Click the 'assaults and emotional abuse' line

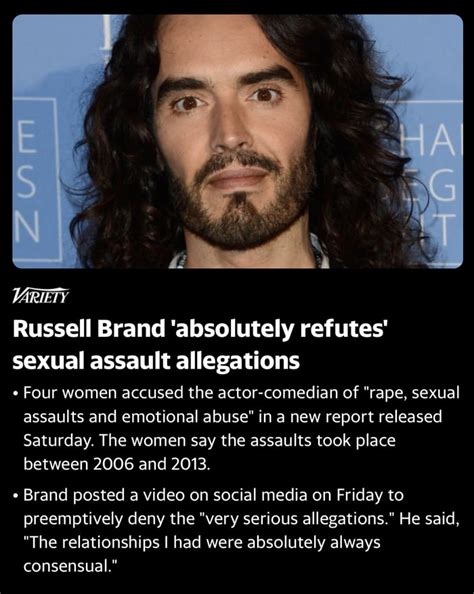click(x=233, y=416)
